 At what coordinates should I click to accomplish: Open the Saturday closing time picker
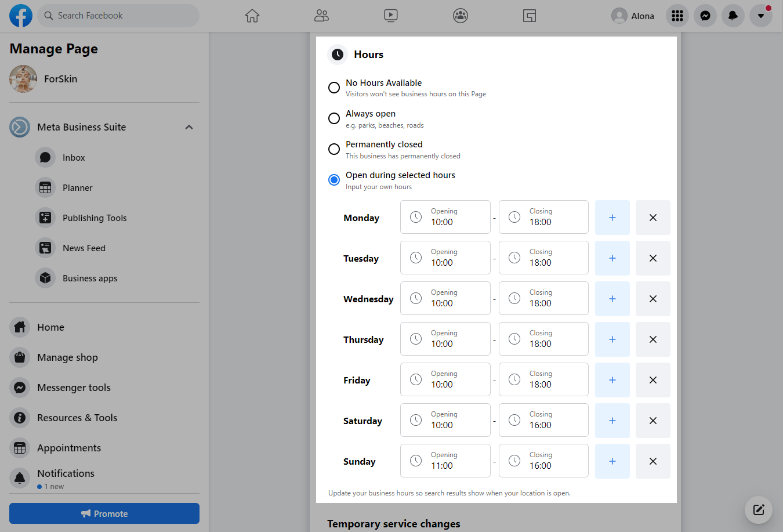543,420
